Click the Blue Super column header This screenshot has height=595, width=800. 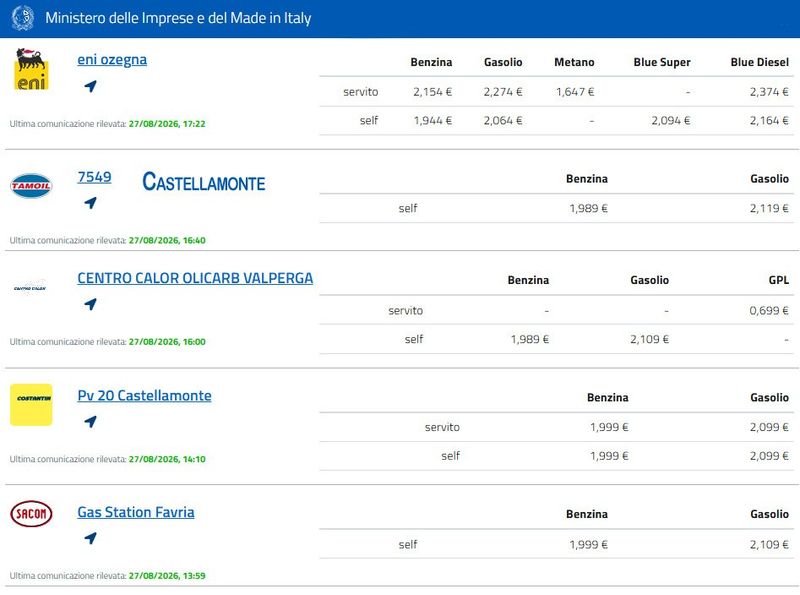(662, 62)
